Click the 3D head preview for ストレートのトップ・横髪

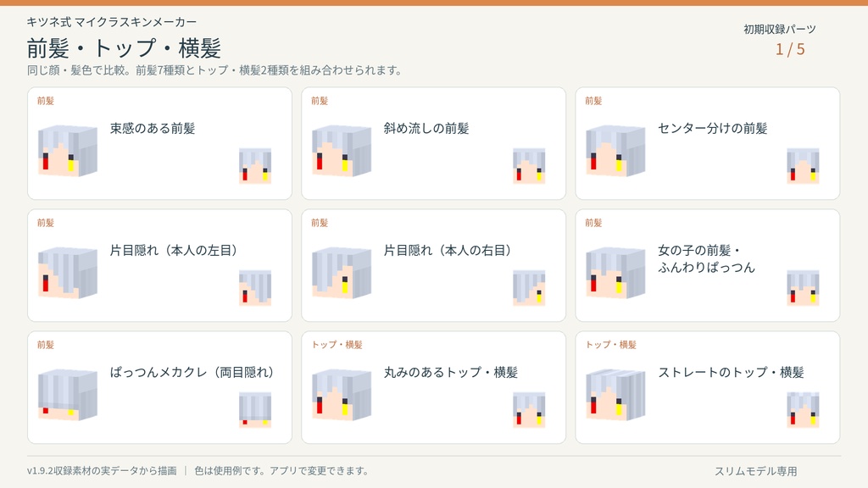click(x=615, y=395)
